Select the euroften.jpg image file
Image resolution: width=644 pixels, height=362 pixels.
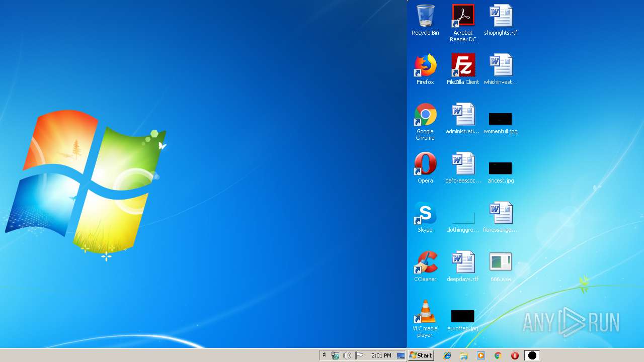[463, 321]
